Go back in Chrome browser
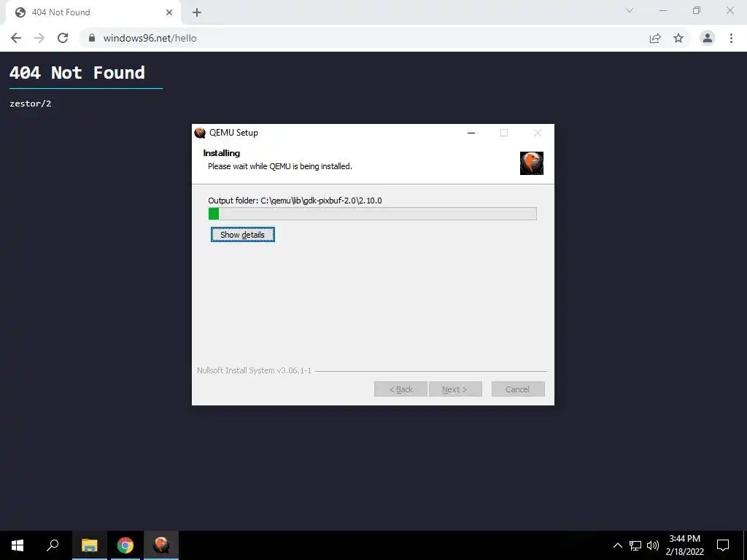 click(16, 38)
